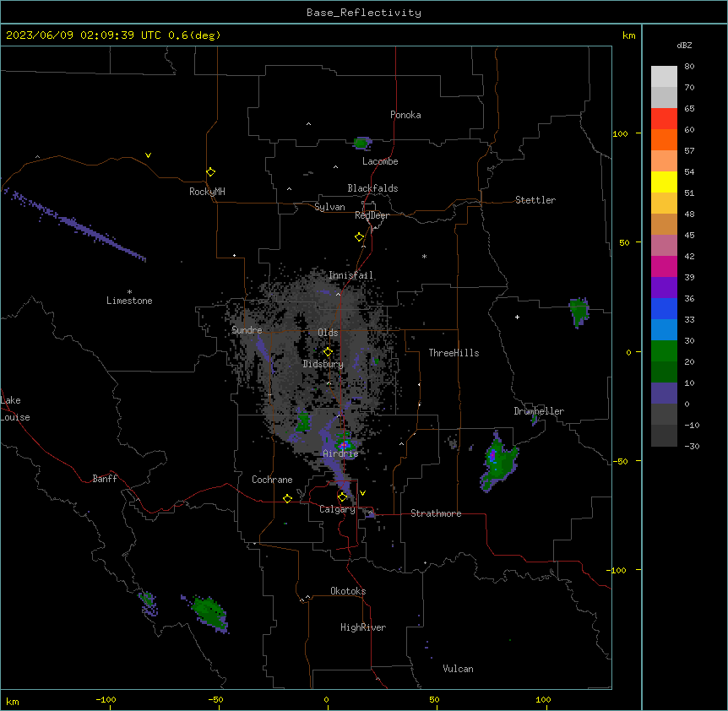Click the magenta storm core at Airdrie

click(344, 445)
